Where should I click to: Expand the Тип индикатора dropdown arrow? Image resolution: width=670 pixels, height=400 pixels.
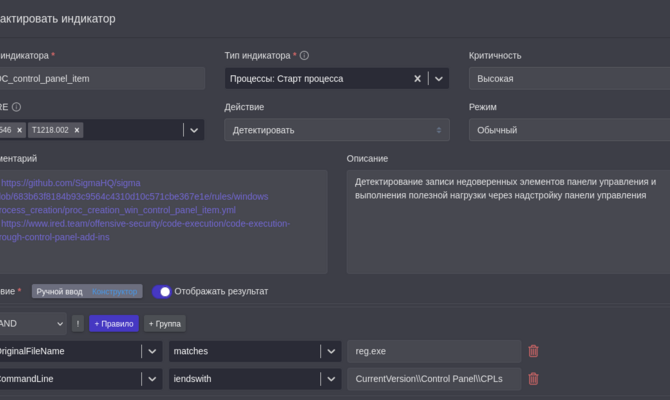[438, 78]
